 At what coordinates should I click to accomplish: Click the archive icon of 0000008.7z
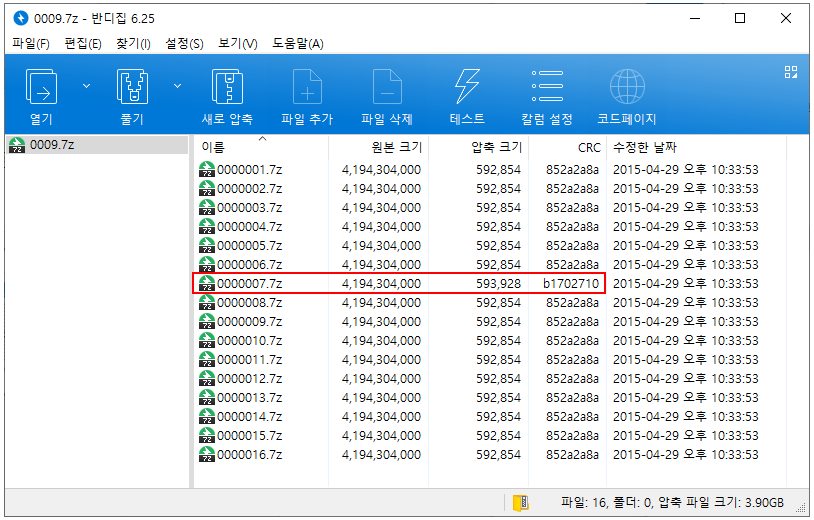(207, 303)
